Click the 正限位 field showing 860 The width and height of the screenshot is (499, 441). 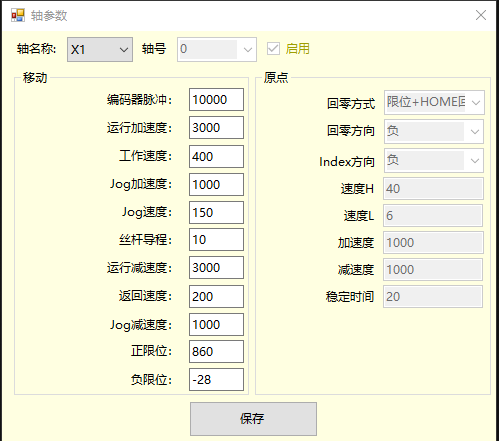point(216,352)
